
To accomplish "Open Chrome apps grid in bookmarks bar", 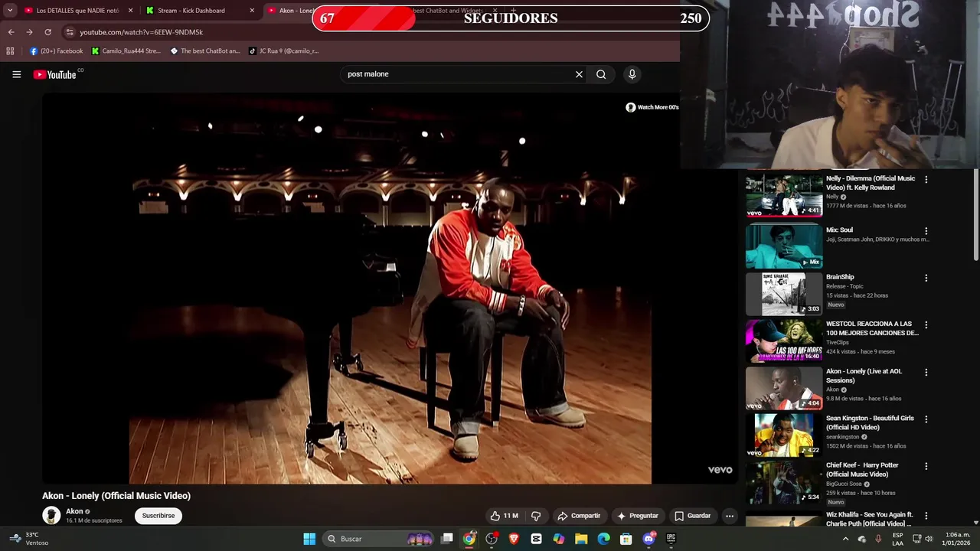I will click(10, 51).
